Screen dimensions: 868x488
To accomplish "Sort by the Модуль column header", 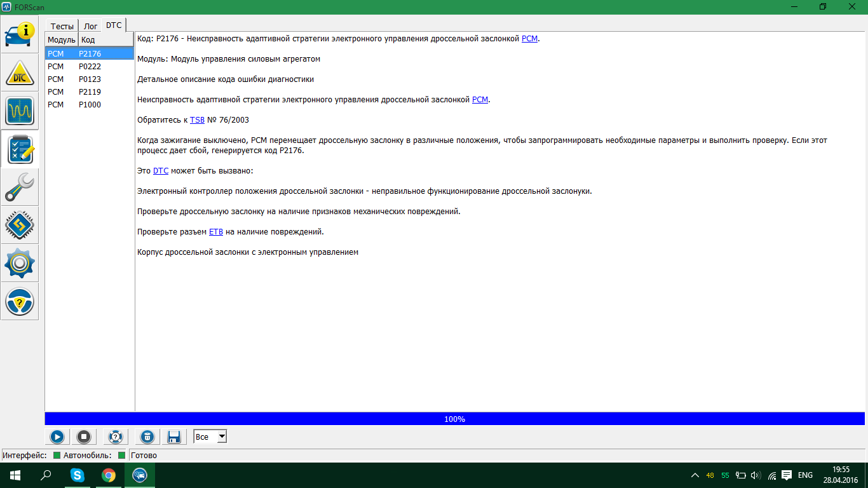I will click(61, 40).
